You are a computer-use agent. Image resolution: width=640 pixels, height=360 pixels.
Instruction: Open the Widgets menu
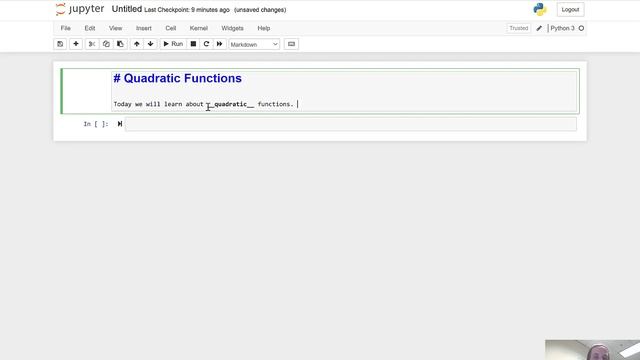click(232, 28)
